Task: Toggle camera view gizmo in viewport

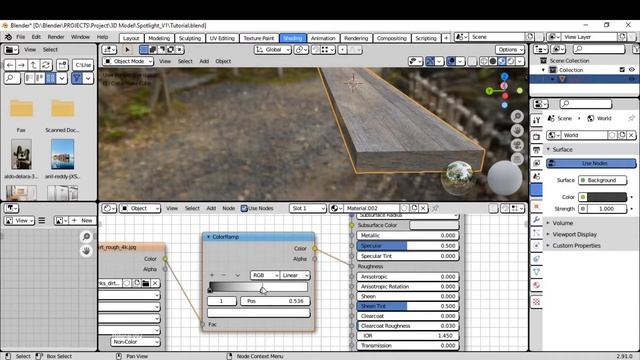Action: click(x=517, y=145)
